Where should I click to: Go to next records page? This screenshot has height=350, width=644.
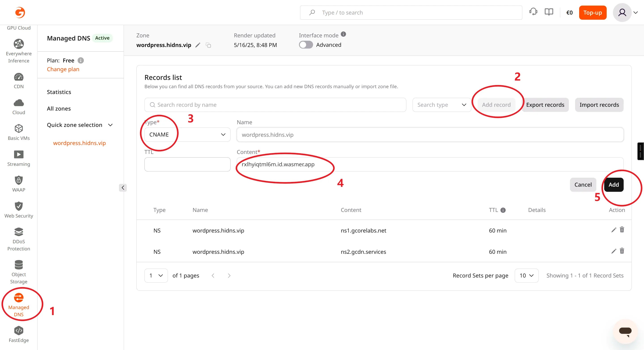[x=229, y=275]
